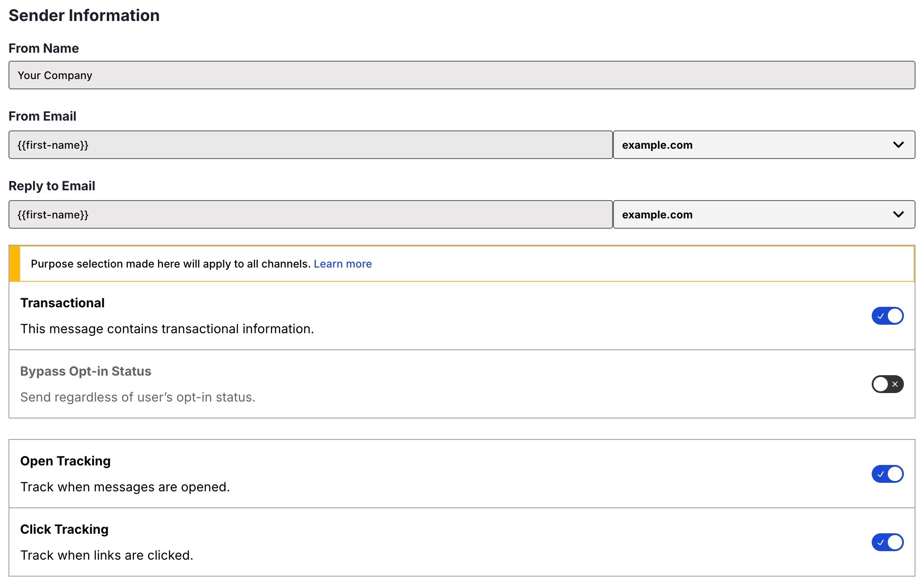Image resolution: width=924 pixels, height=586 pixels.
Task: Click the From Email address text field
Action: 310,145
